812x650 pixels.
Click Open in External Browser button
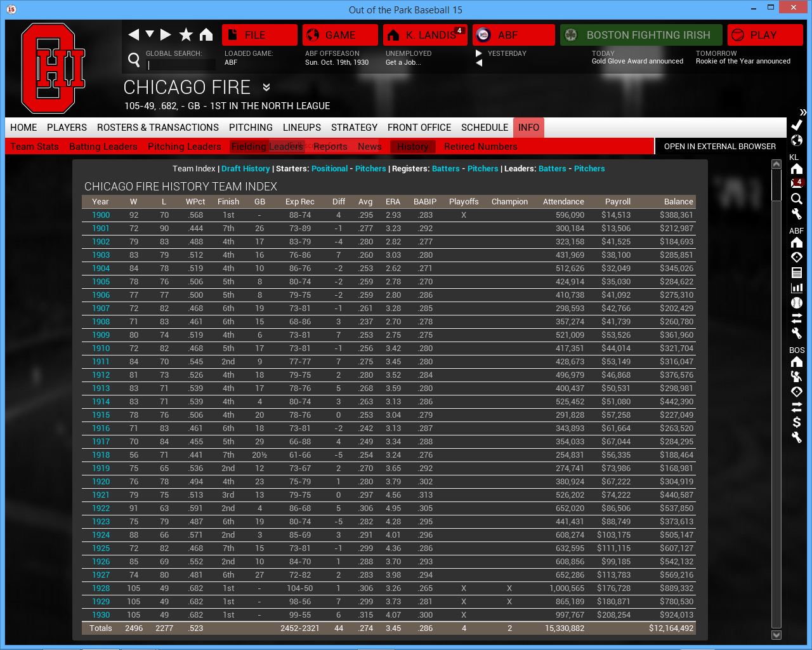(x=719, y=147)
